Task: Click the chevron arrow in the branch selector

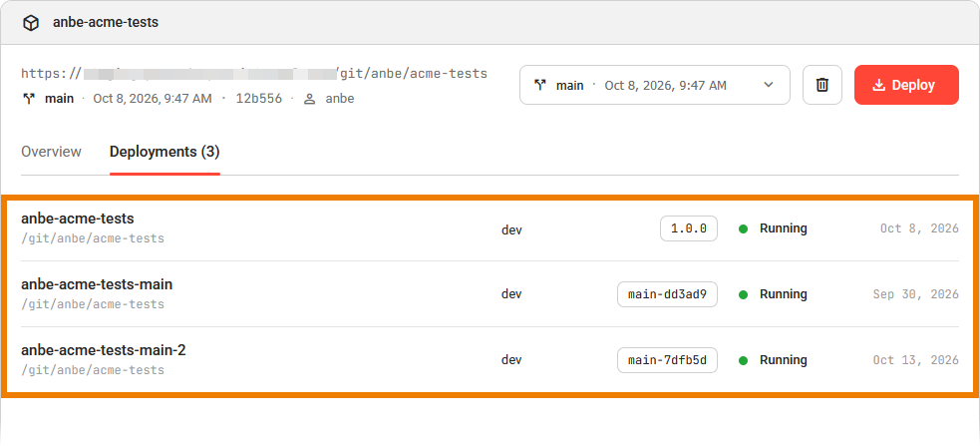Action: pyautogui.click(x=769, y=85)
